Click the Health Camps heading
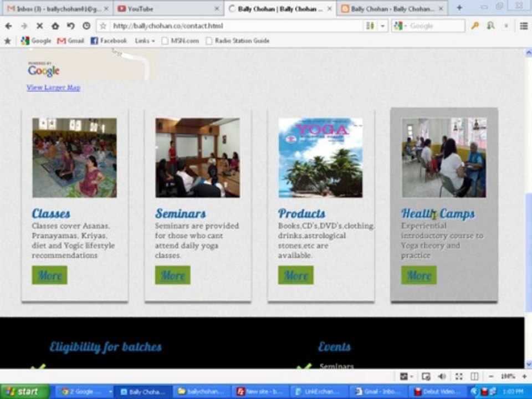532x399 pixels. pos(438,214)
